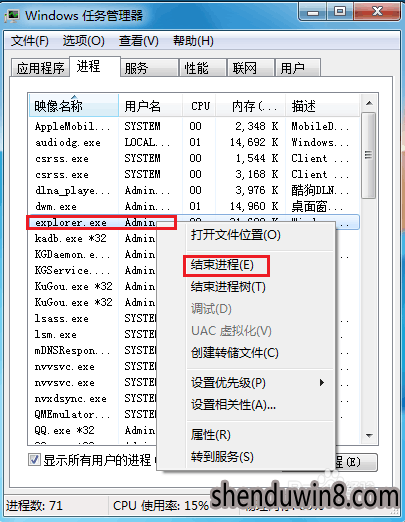The image size is (405, 522).
Task: Select the dwm.exe process row
Action: (x=193, y=207)
